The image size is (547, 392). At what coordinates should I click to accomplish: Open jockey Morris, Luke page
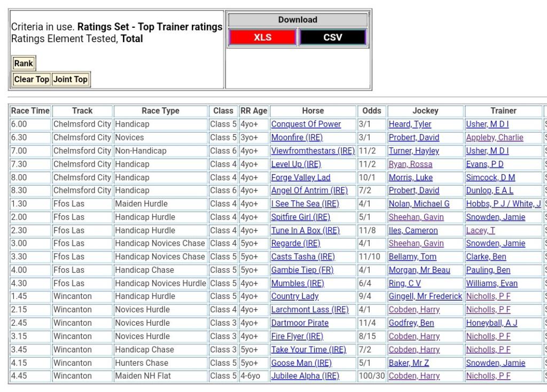tap(410, 178)
